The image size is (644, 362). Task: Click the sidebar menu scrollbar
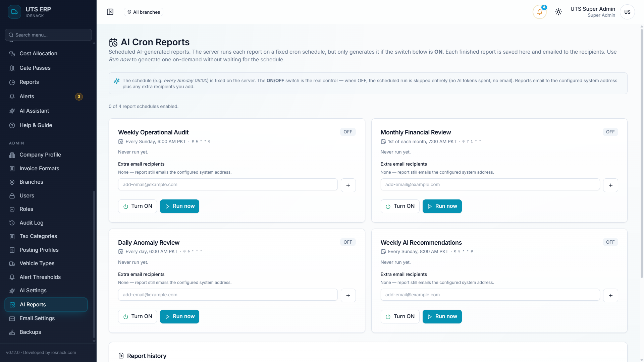click(94, 264)
